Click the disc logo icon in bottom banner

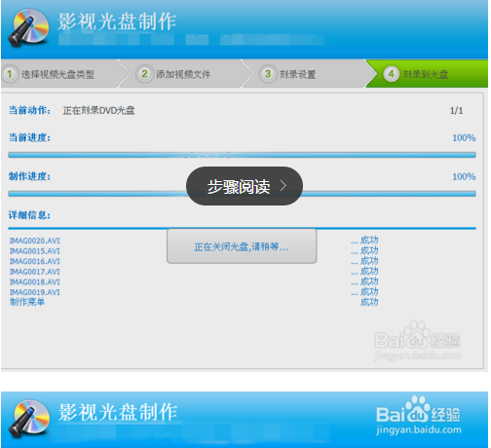point(28,419)
